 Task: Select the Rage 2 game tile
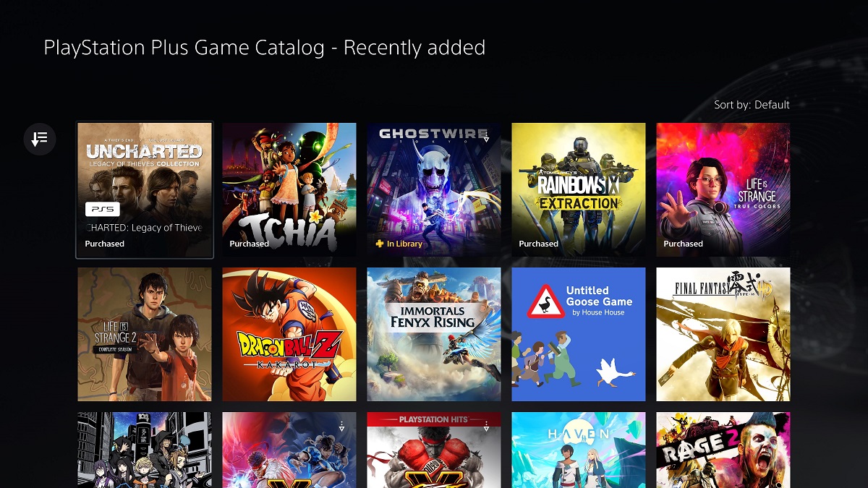[x=723, y=450]
